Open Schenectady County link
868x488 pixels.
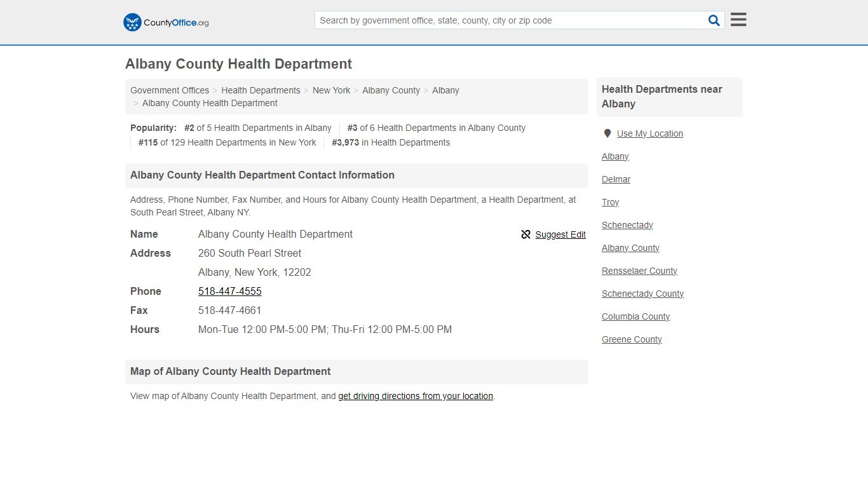pos(642,294)
